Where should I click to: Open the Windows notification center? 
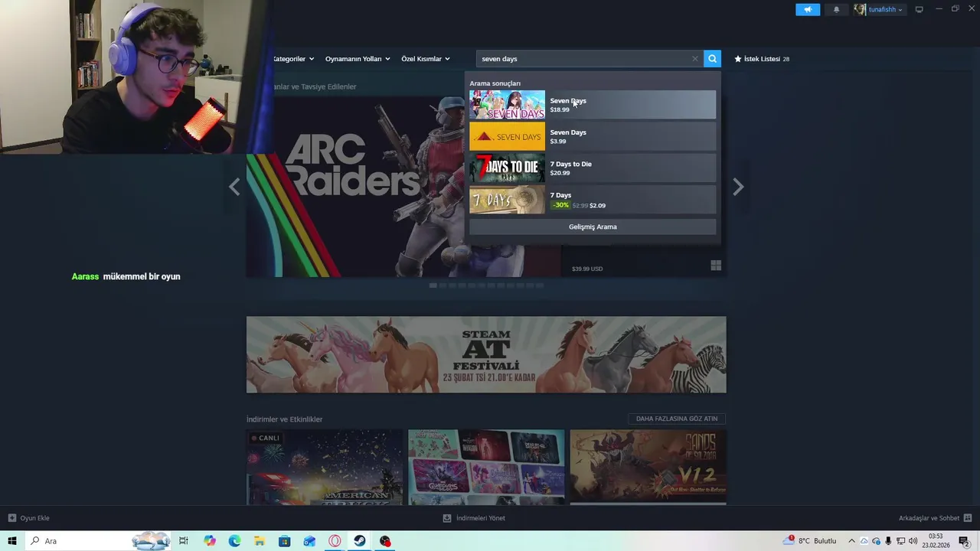click(964, 541)
